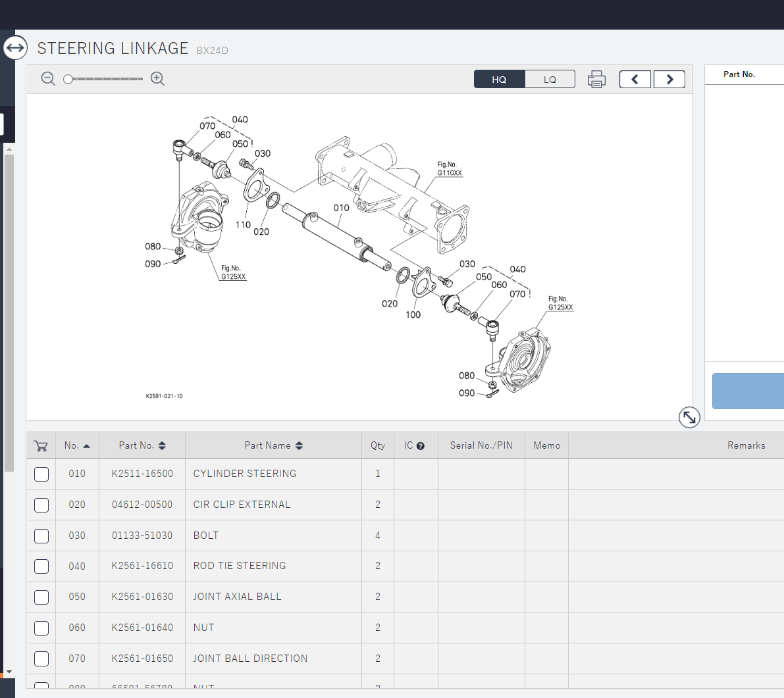Click the blue button in right panel
784x698 pixels.
point(748,391)
